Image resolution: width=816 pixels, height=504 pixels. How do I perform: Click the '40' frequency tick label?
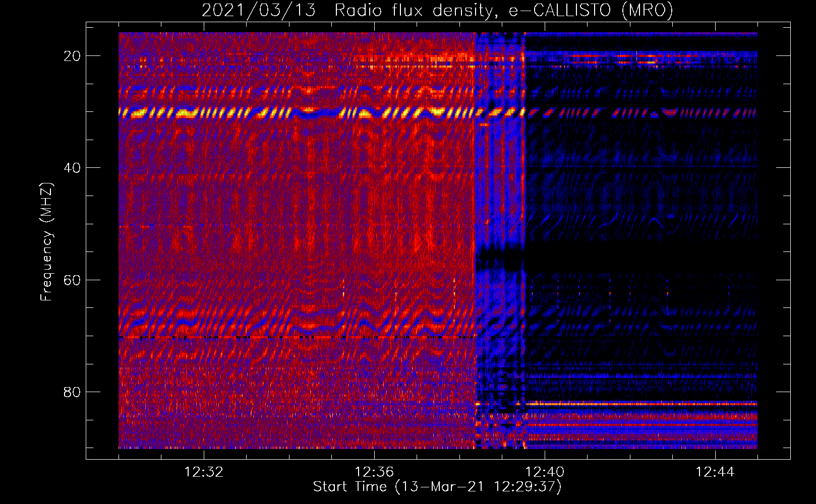coord(72,168)
